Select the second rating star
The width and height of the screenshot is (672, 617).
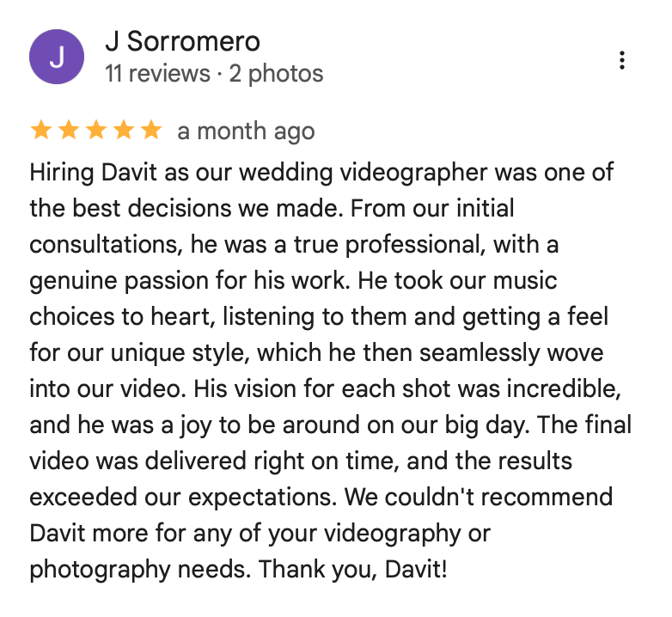[69, 130]
